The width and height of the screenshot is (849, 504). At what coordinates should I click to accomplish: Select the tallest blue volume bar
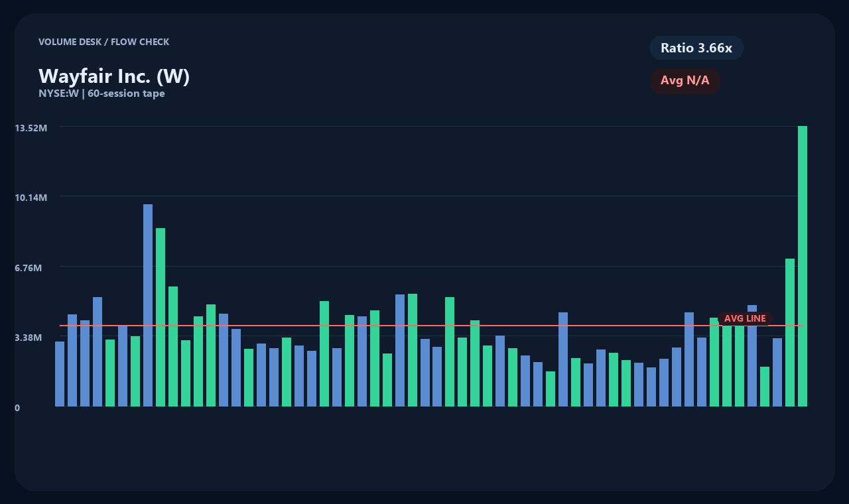pyautogui.click(x=148, y=305)
